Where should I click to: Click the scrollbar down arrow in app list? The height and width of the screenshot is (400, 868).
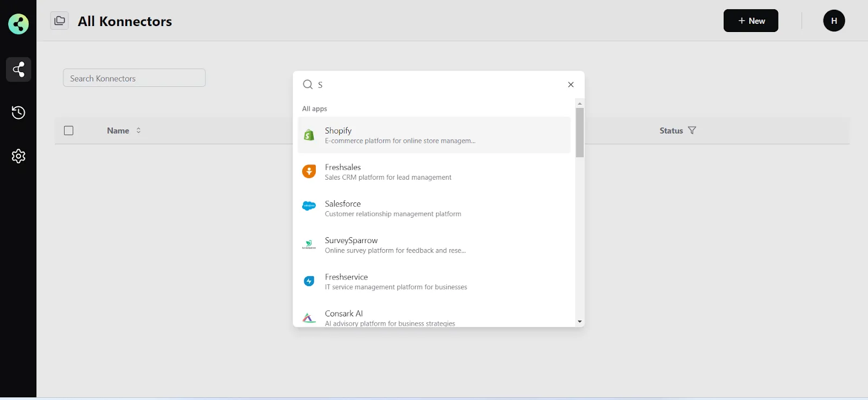click(x=580, y=321)
